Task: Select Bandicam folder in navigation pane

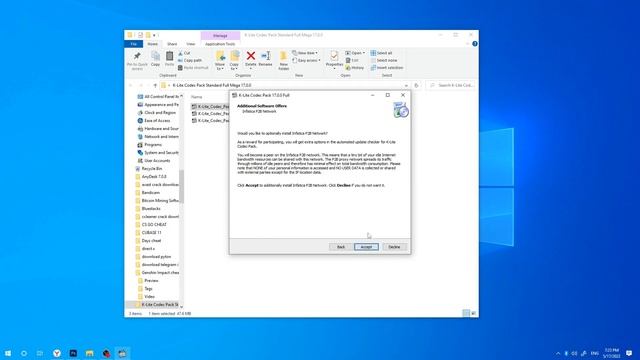Action: pyautogui.click(x=151, y=193)
